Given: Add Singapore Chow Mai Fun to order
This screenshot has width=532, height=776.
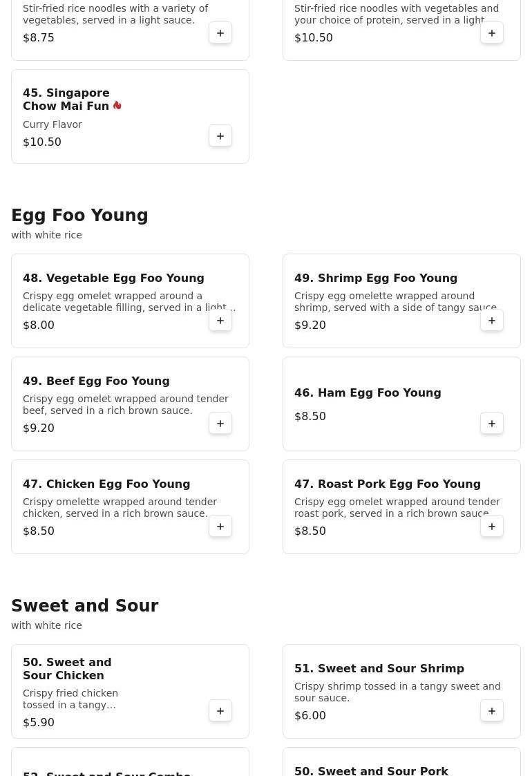Looking at the screenshot, I should tap(220, 135).
